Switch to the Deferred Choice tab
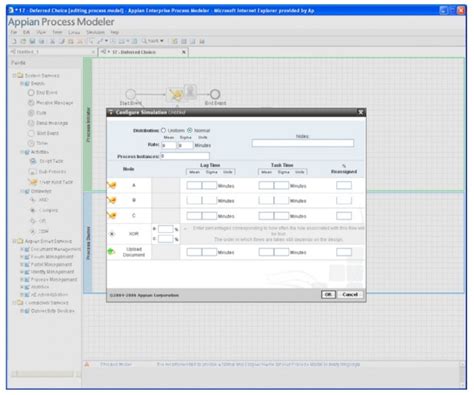Screen dimensions: 474x395 click(143, 52)
